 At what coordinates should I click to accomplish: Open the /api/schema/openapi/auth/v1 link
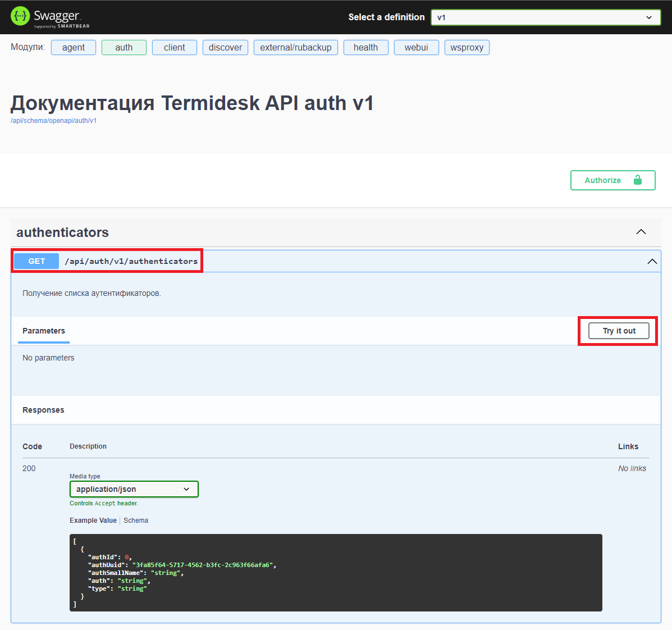[x=53, y=121]
